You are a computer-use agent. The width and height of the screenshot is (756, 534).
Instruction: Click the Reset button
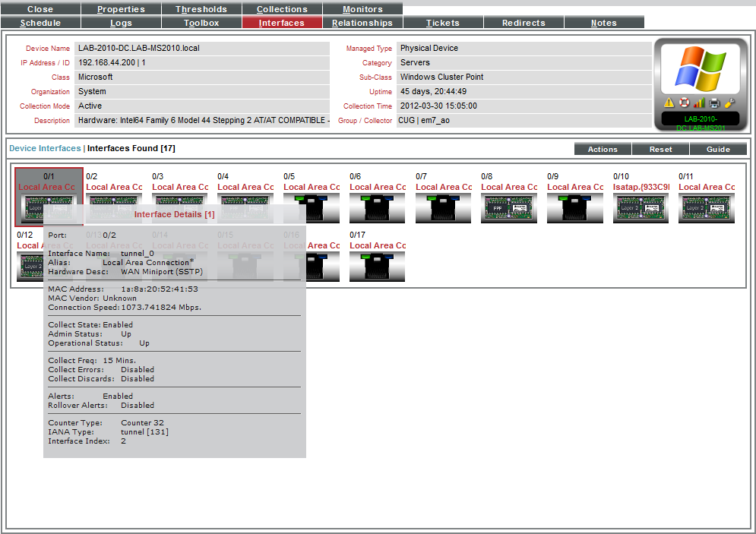(x=660, y=149)
